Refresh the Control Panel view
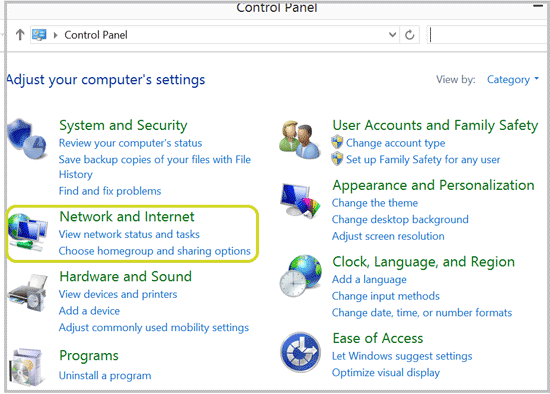 pyautogui.click(x=409, y=35)
